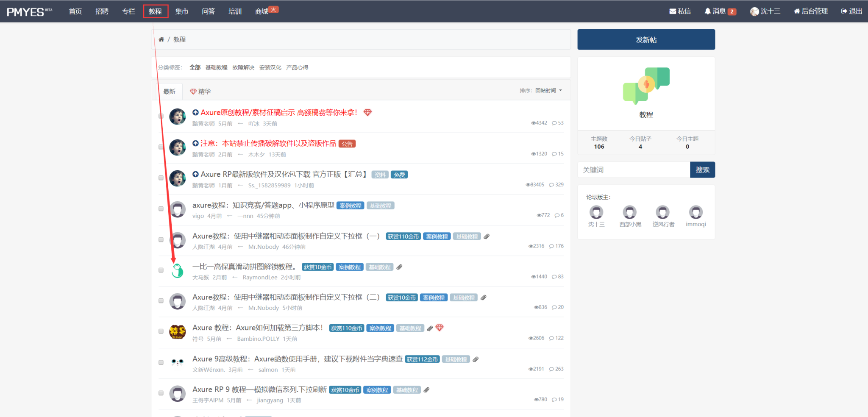The width and height of the screenshot is (868, 417).
Task: Open last replier Mr.Nobody 46分钟前
Action: 264,247
